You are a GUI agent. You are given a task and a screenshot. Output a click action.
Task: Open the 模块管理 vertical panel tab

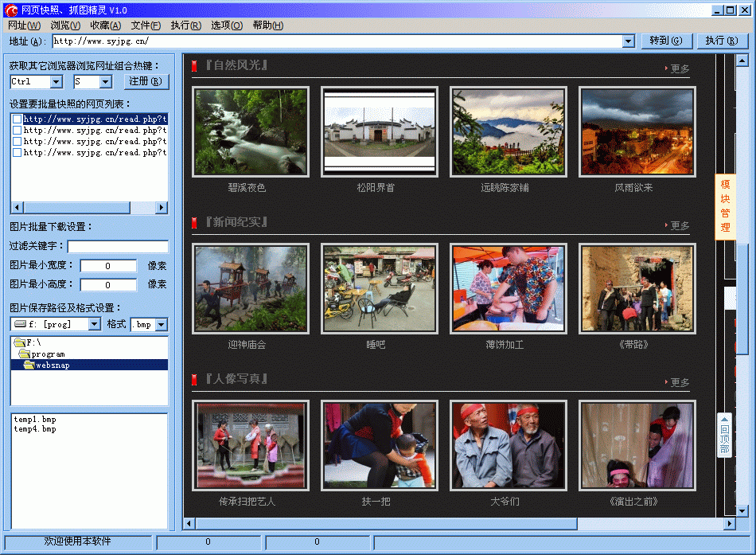(725, 207)
